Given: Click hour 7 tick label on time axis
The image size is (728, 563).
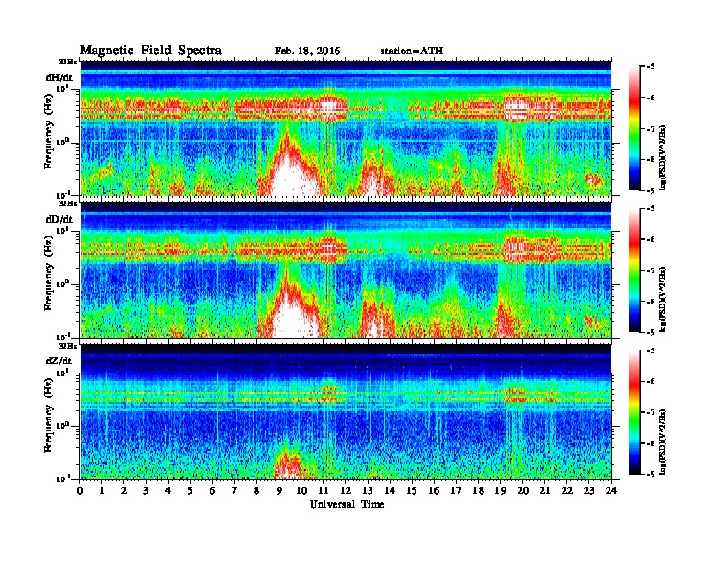Looking at the screenshot, I should [x=235, y=490].
